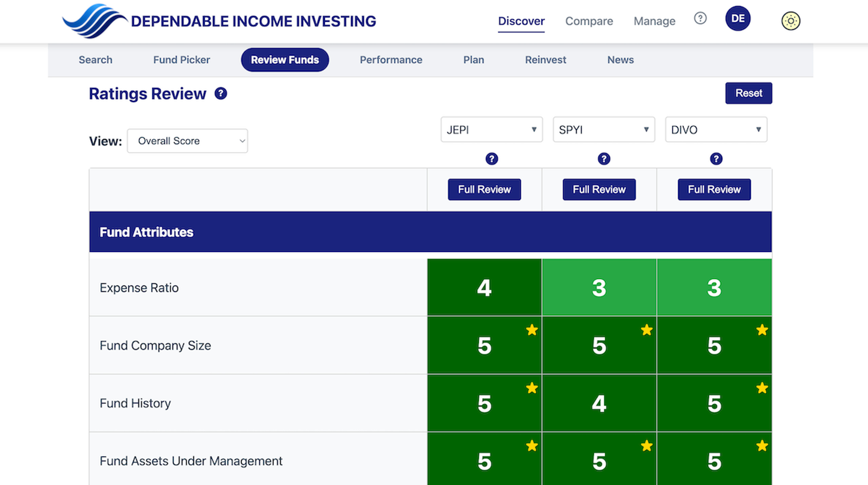Click SPYI Fund History score 4
868x485 pixels.
point(599,403)
